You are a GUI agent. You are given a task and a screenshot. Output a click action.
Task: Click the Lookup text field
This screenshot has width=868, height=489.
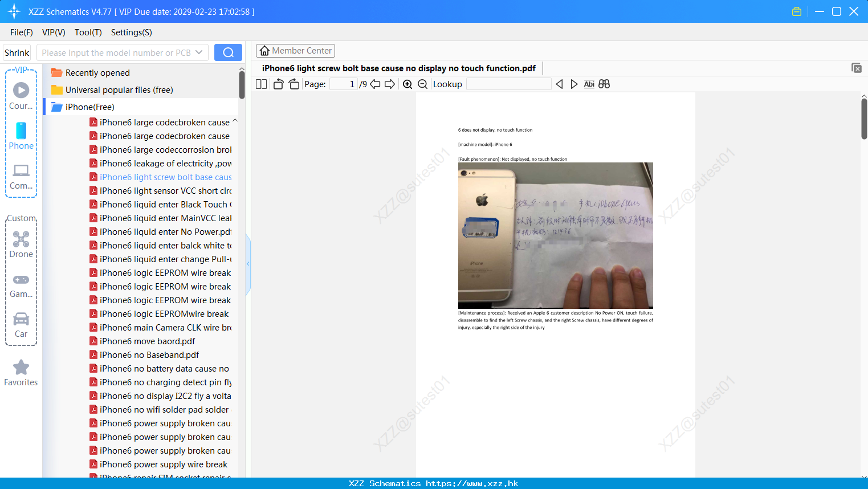point(508,84)
